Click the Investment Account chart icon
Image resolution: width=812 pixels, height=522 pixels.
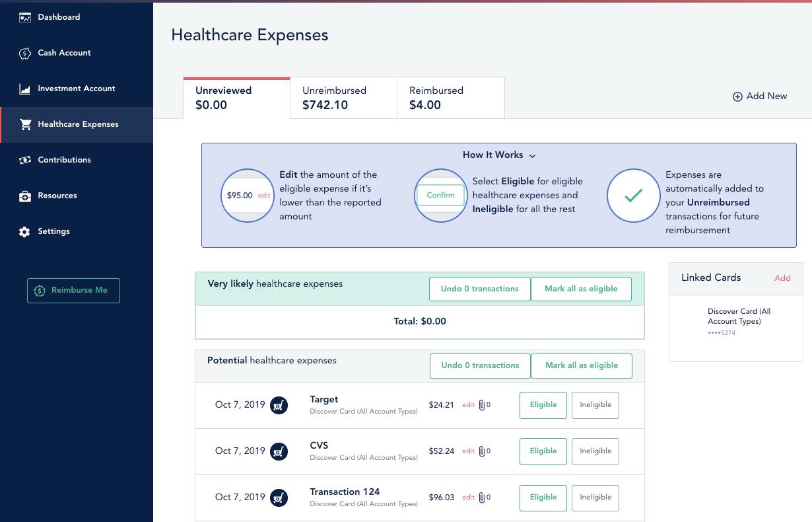tap(24, 89)
